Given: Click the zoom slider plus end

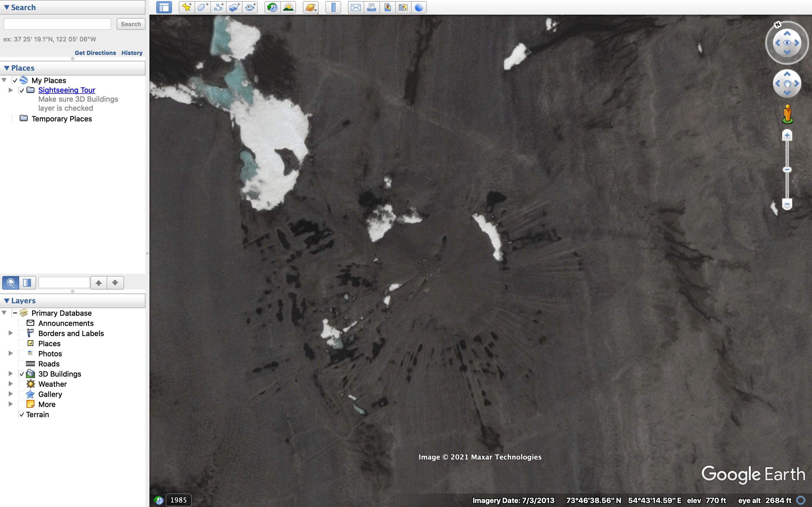Looking at the screenshot, I should pyautogui.click(x=787, y=135).
